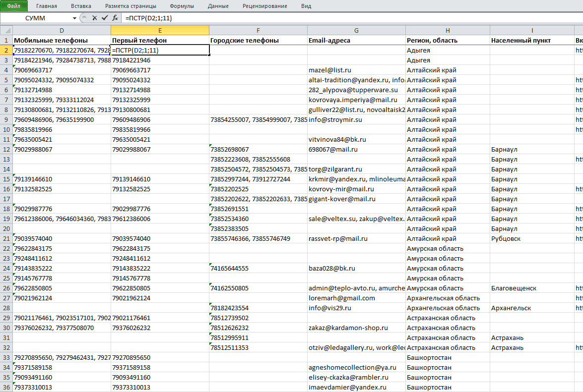Select the Рубцовск cell
The image size is (583, 392).
point(532,238)
